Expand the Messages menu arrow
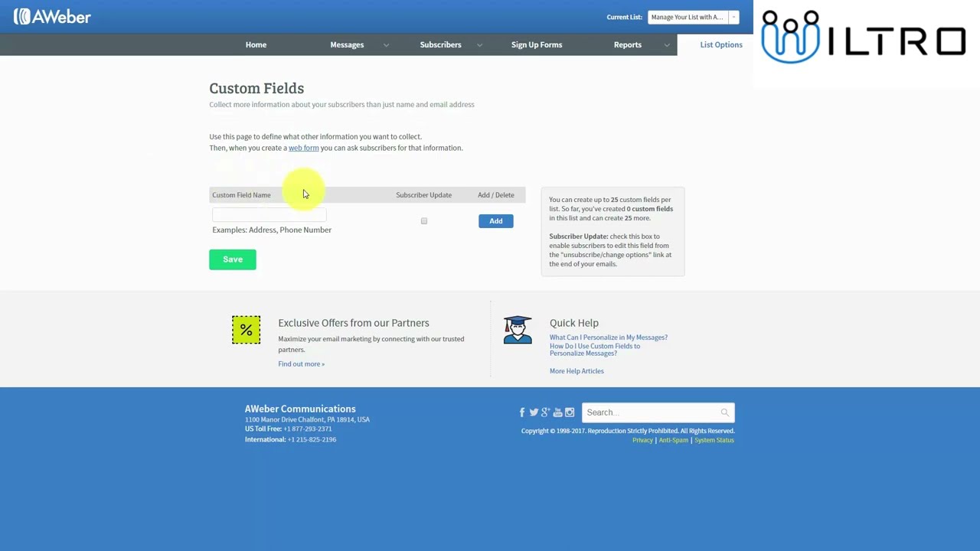This screenshot has width=980, height=551. coord(386,45)
